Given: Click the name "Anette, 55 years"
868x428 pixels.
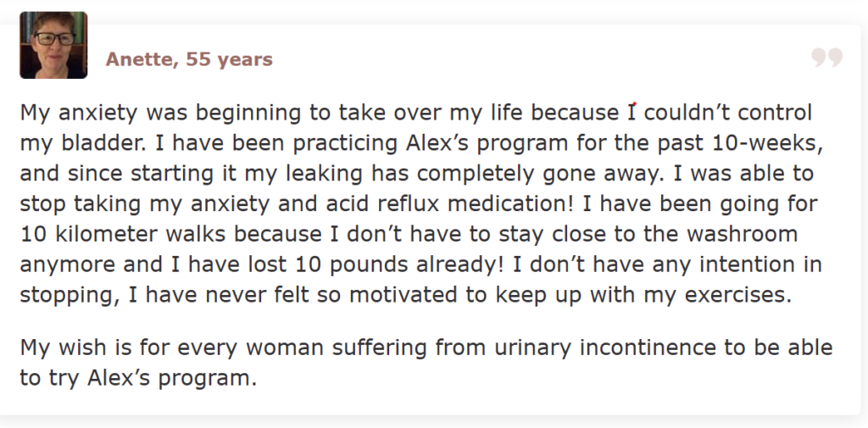Looking at the screenshot, I should [189, 59].
